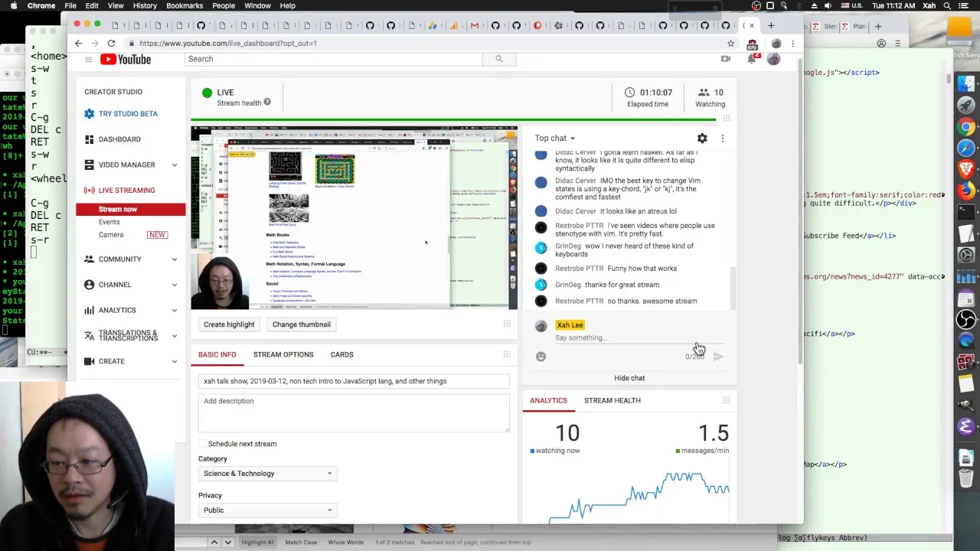Screen dimensions: 980x551
Task: Open the Privacy Public dropdown
Action: point(267,510)
